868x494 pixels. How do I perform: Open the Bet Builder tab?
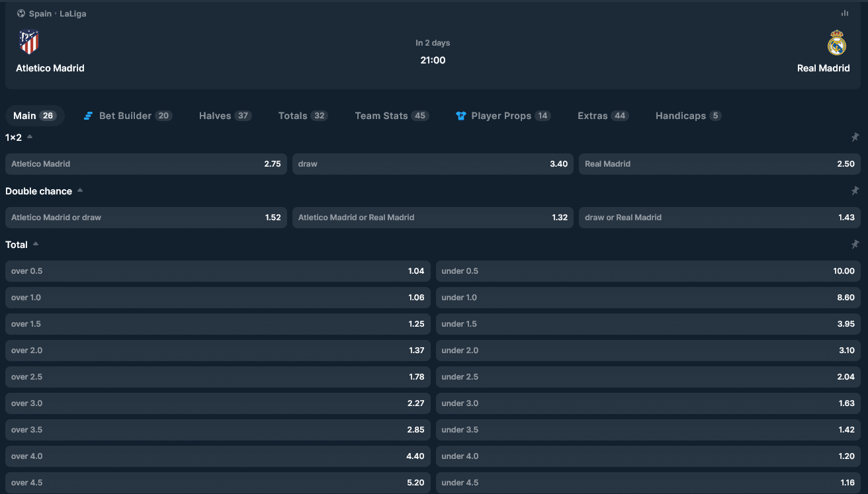tap(128, 116)
